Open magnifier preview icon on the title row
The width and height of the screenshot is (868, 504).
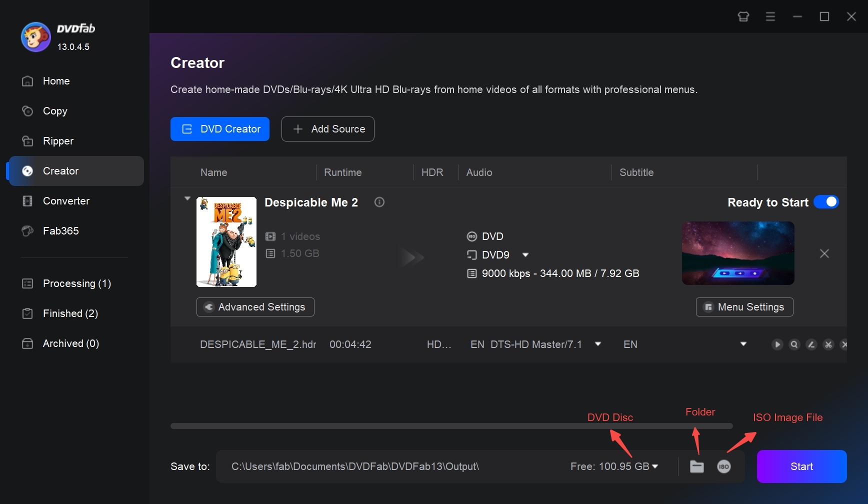[794, 344]
